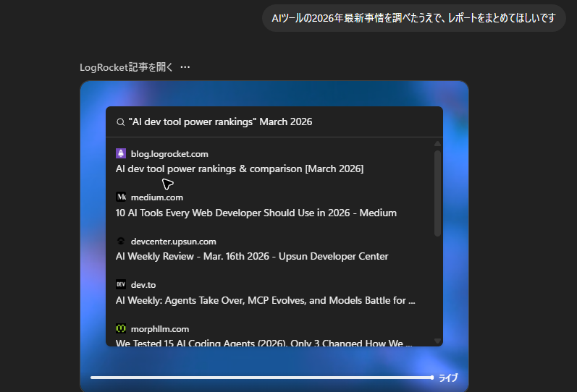The width and height of the screenshot is (577, 392).
Task: Click the Medium favicon
Action: tap(121, 197)
